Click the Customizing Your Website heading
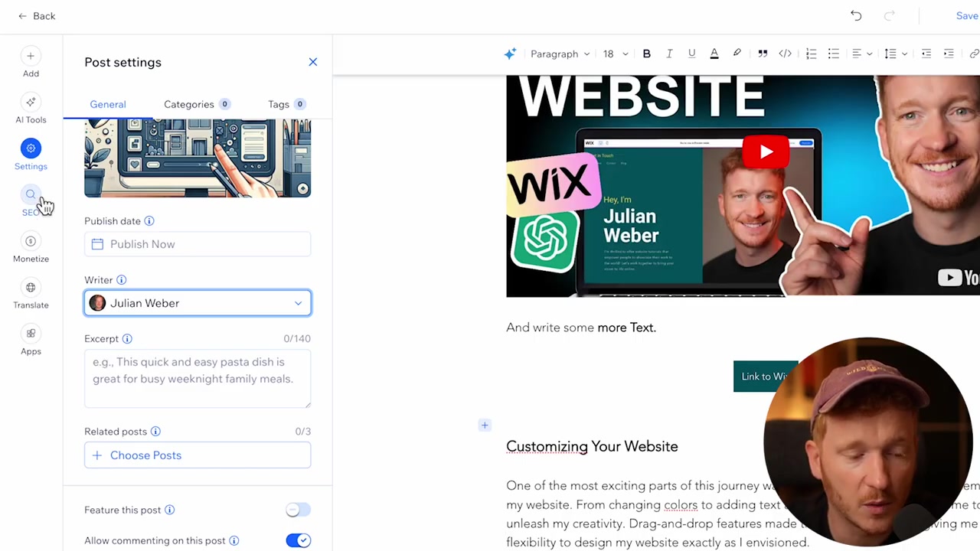The image size is (980, 551). pos(592,446)
